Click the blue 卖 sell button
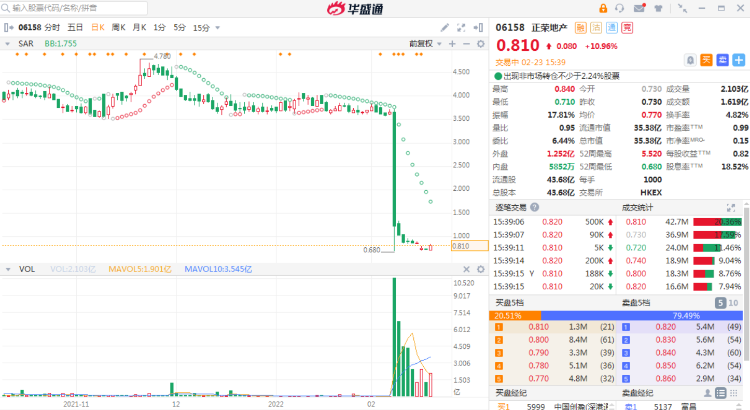750x410 pixels. (x=722, y=60)
